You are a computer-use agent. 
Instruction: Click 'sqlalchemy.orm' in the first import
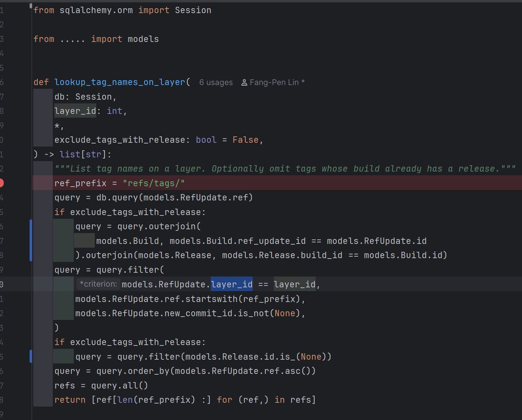point(96,10)
